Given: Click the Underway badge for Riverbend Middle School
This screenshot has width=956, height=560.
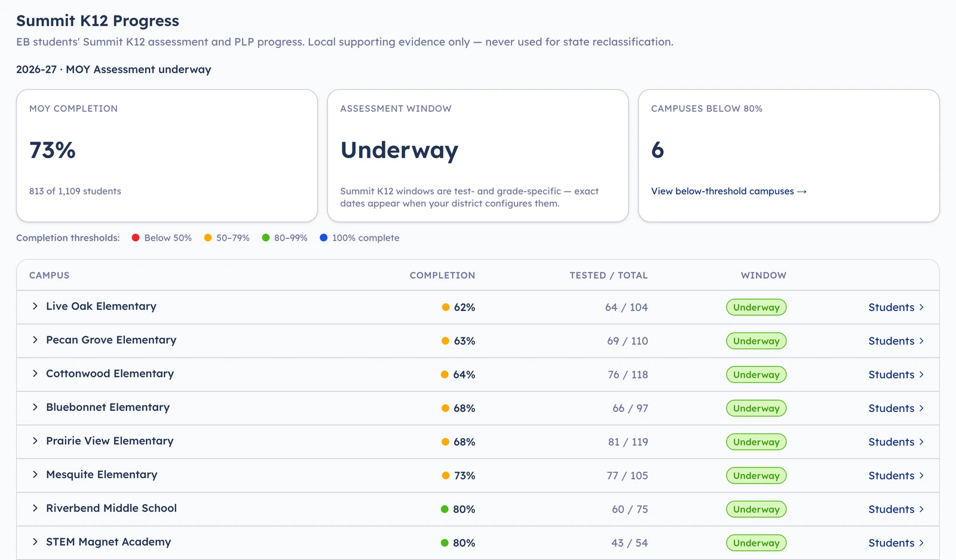Looking at the screenshot, I should click(x=756, y=509).
